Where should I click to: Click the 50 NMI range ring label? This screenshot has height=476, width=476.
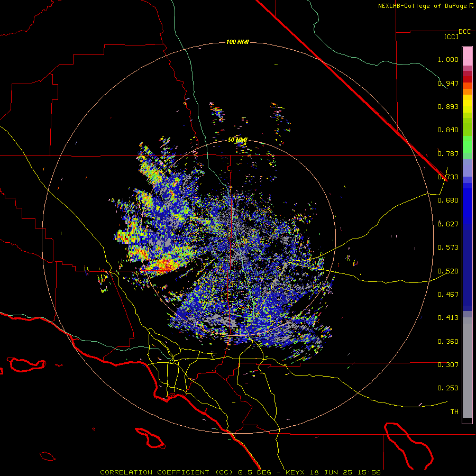point(237,140)
